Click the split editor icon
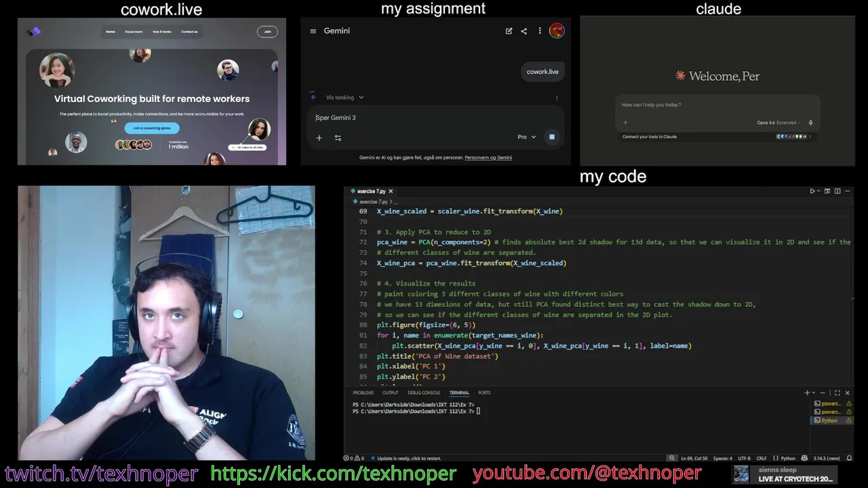The height and width of the screenshot is (488, 868). coord(837,191)
